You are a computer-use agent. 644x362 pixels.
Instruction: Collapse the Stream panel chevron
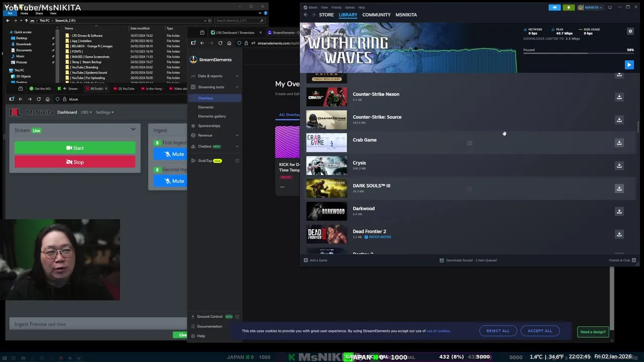133,130
